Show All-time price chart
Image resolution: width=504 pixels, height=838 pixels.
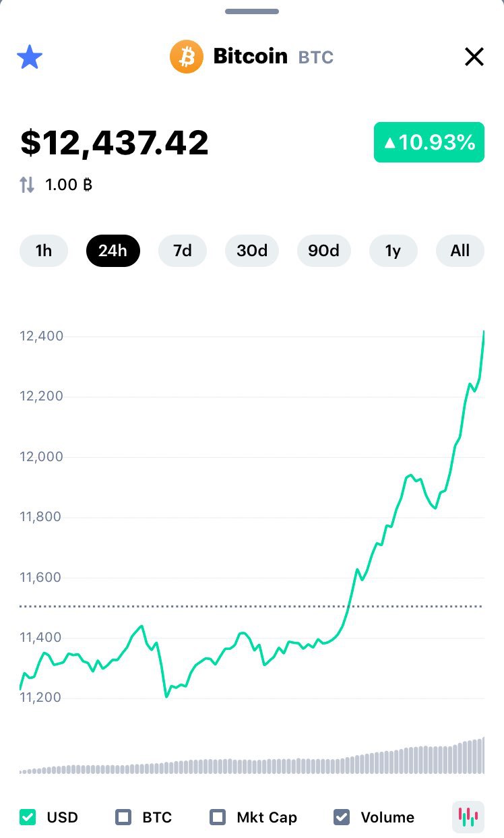click(x=460, y=251)
